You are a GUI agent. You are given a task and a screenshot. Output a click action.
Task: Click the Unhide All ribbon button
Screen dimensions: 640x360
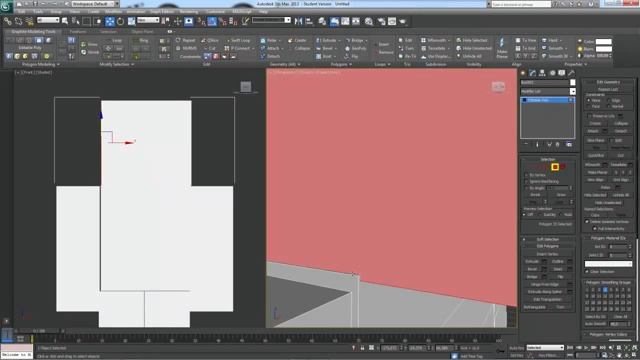tap(469, 56)
